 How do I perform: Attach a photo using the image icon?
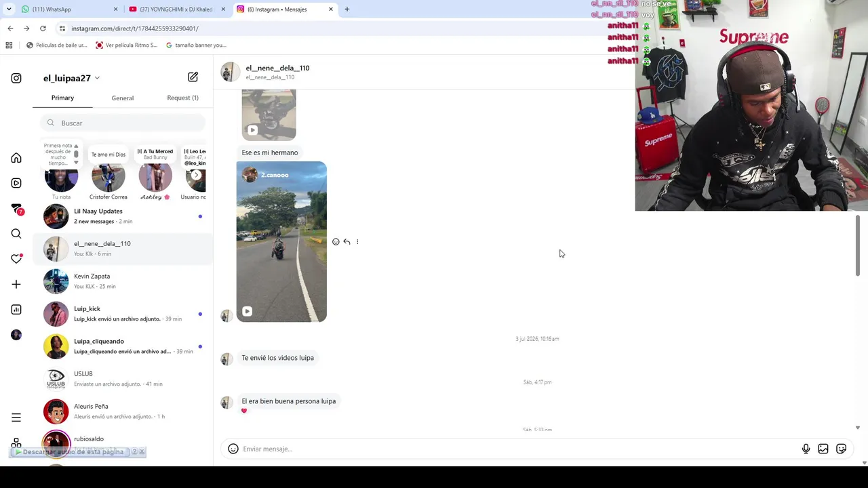[823, 449]
